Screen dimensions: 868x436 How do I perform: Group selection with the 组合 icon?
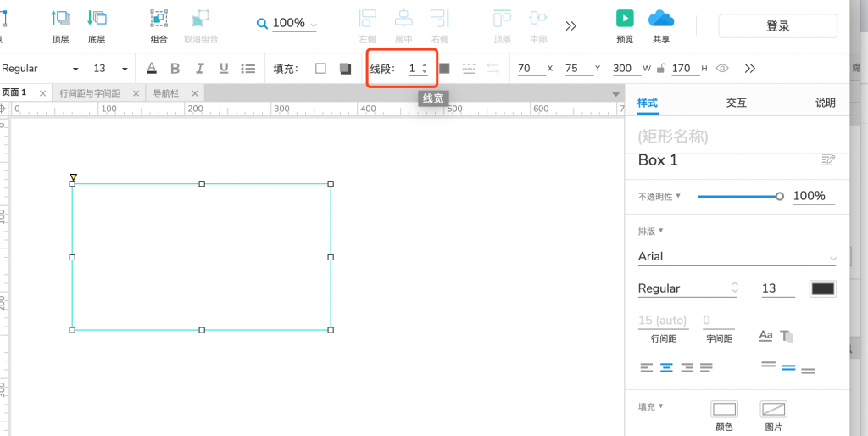click(159, 18)
